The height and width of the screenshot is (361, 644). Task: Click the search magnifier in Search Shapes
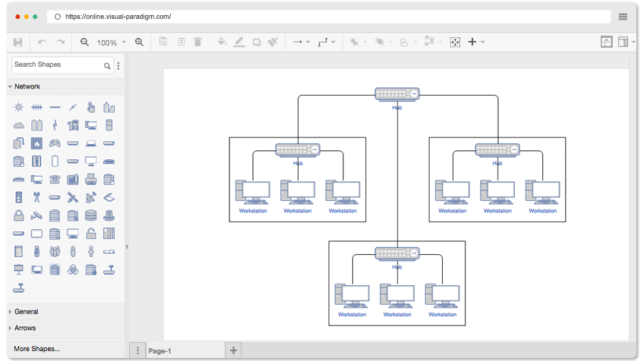(x=107, y=66)
